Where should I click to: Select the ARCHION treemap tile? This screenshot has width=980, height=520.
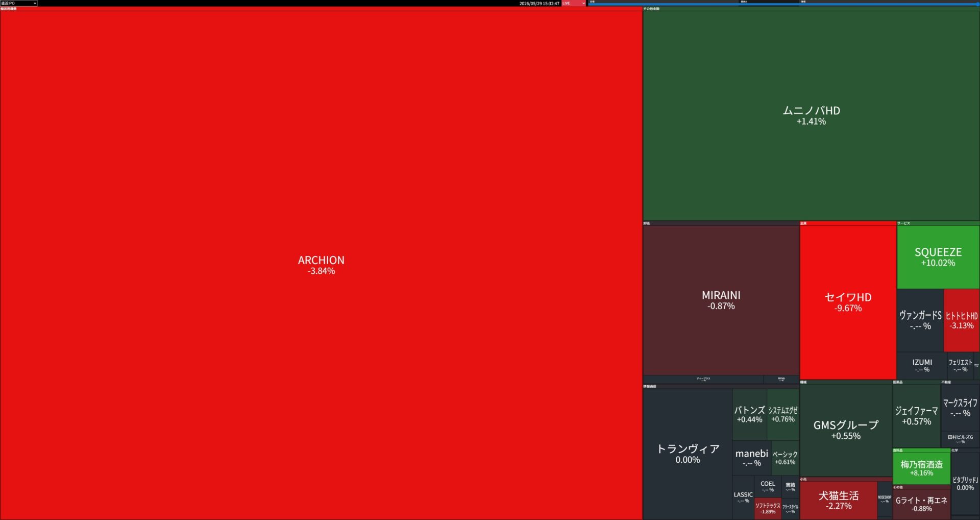pos(321,265)
